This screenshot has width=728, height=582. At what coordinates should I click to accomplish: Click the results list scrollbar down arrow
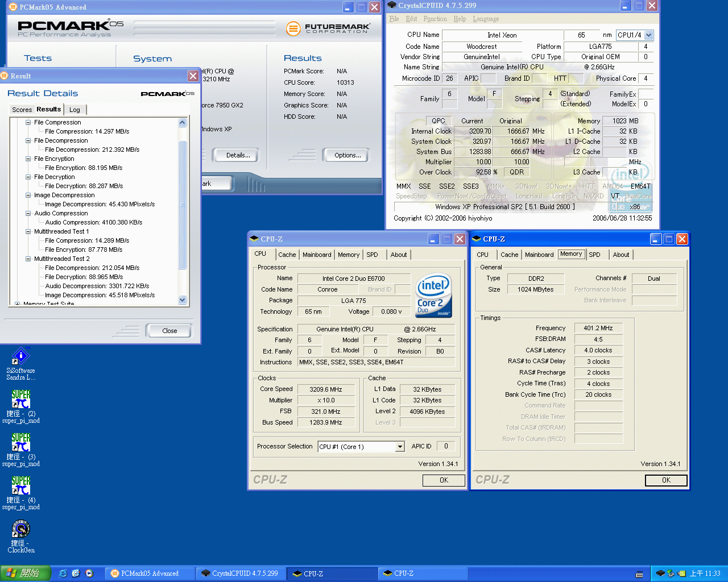[183, 300]
